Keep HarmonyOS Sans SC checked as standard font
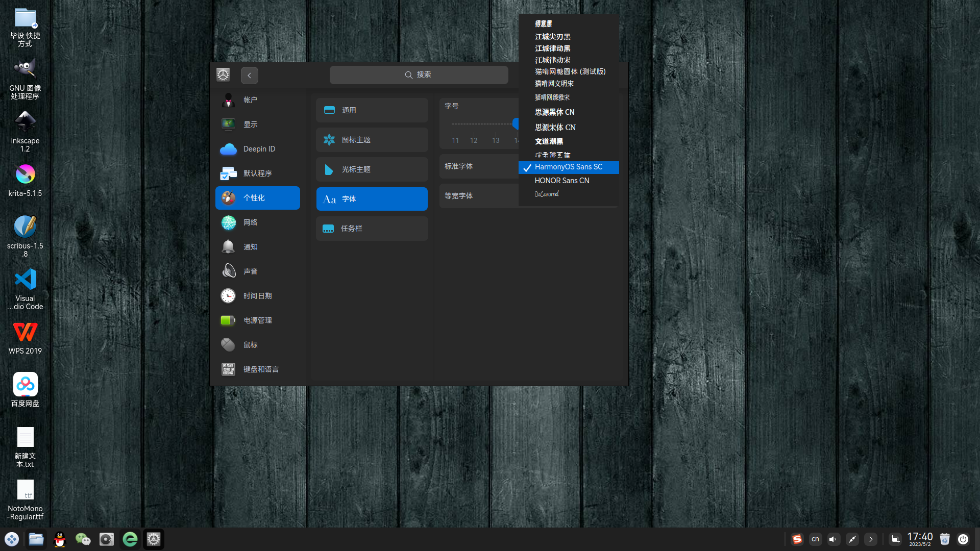The height and width of the screenshot is (551, 980). point(568,167)
